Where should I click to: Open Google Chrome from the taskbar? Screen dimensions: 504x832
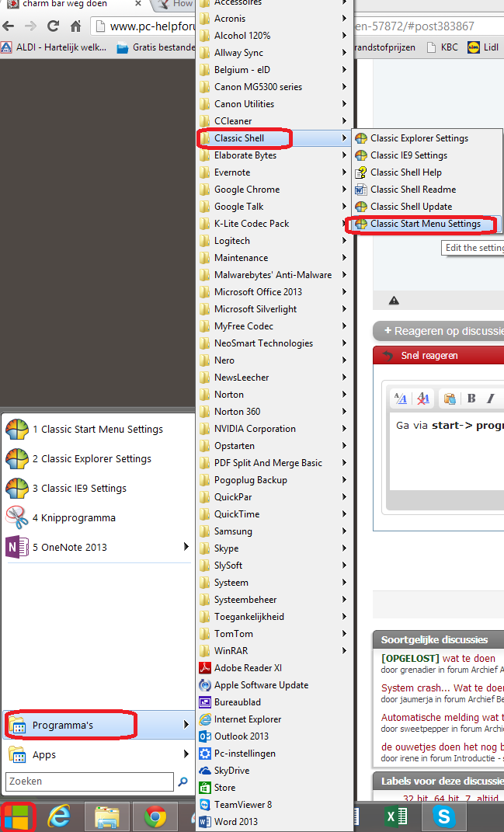(x=155, y=817)
